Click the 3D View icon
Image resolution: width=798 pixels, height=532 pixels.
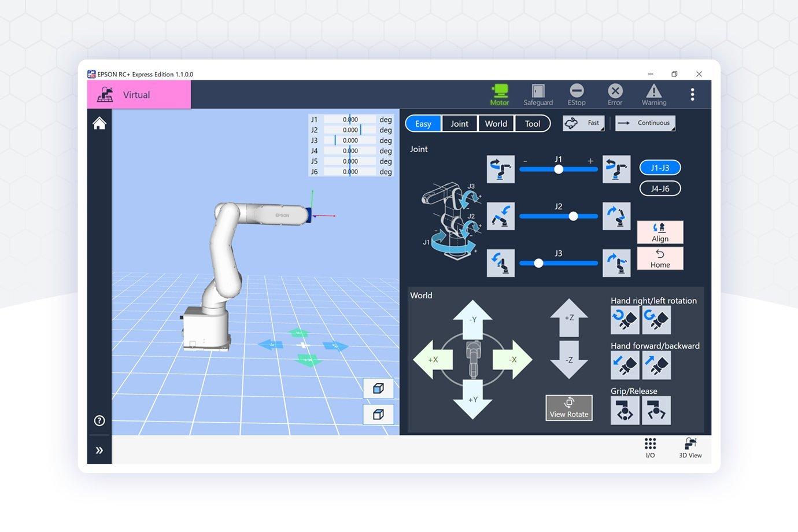(x=690, y=448)
